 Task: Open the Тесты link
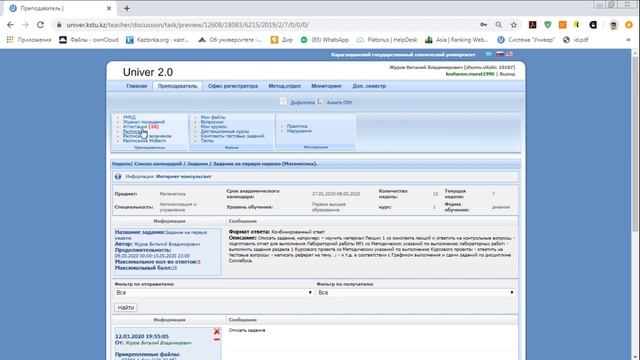click(207, 141)
